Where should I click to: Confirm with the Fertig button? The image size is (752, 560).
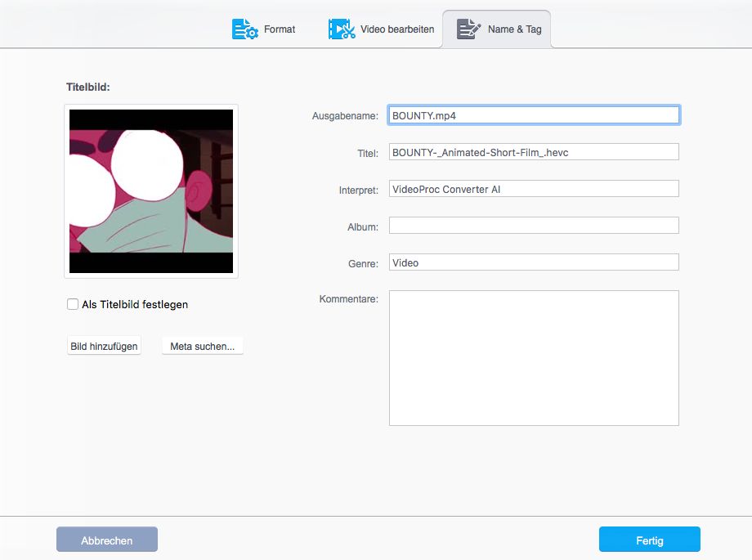tap(649, 540)
